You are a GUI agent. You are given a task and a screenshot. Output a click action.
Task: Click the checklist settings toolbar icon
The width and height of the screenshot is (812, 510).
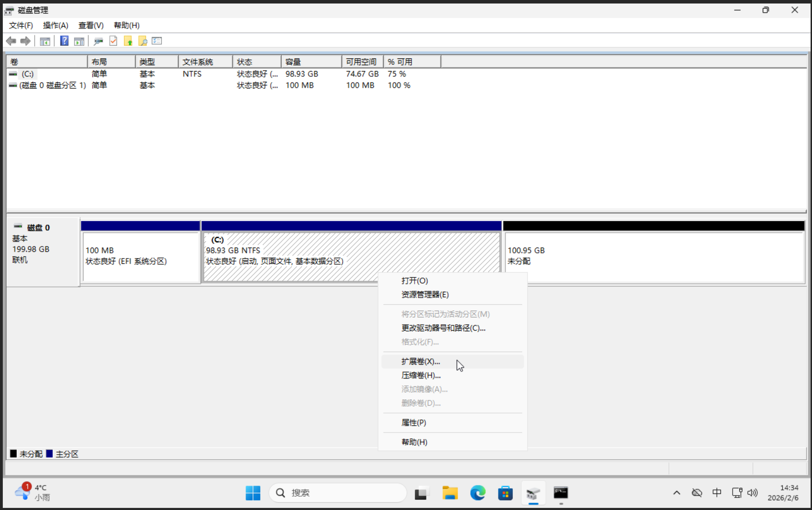pyautogui.click(x=157, y=41)
